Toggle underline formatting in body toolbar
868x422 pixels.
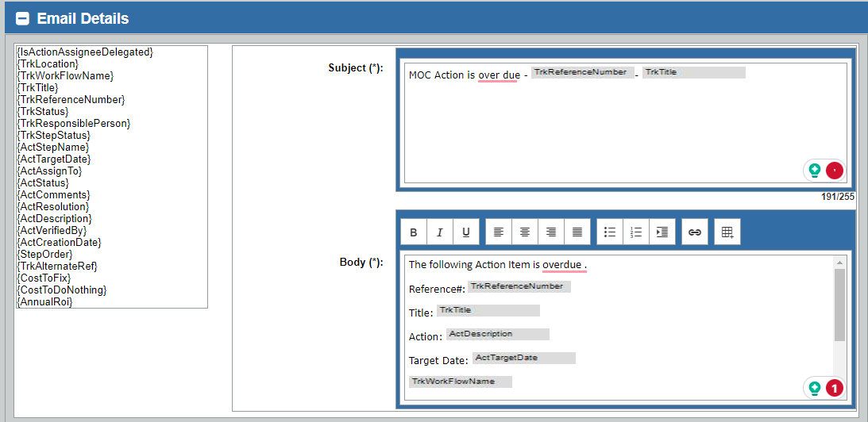[466, 232]
